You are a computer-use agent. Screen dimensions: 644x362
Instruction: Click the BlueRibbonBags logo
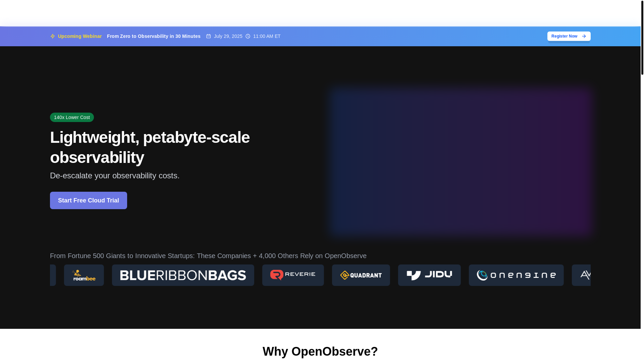click(183, 275)
